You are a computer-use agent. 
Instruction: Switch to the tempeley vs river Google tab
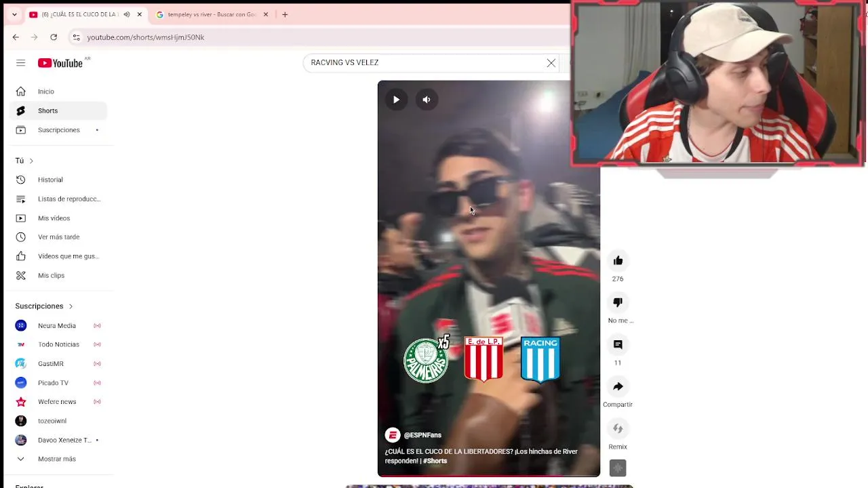click(x=213, y=14)
